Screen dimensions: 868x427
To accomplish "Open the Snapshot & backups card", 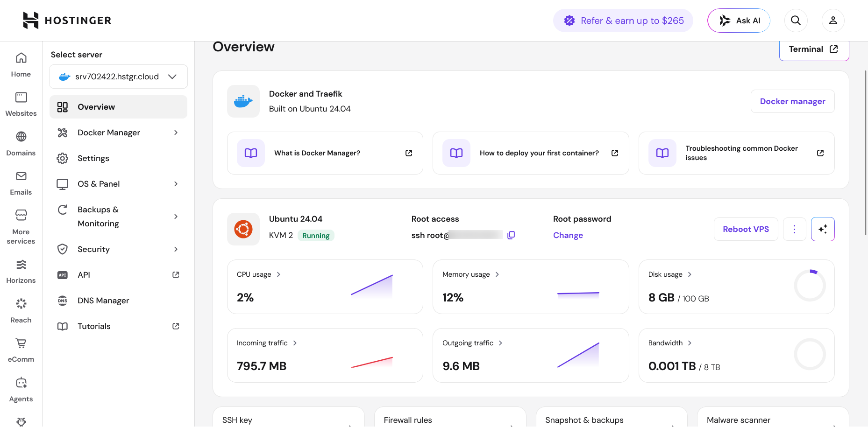I will pos(612,417).
